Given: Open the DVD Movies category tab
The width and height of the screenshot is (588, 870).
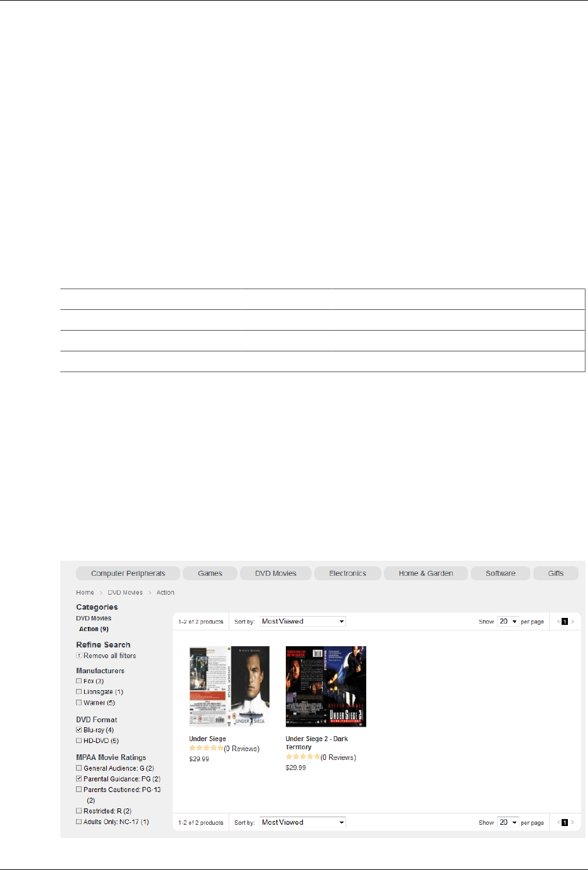Looking at the screenshot, I should point(276,573).
